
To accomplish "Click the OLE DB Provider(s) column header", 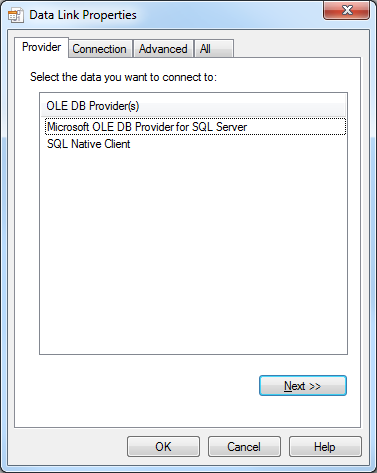I will pos(194,106).
